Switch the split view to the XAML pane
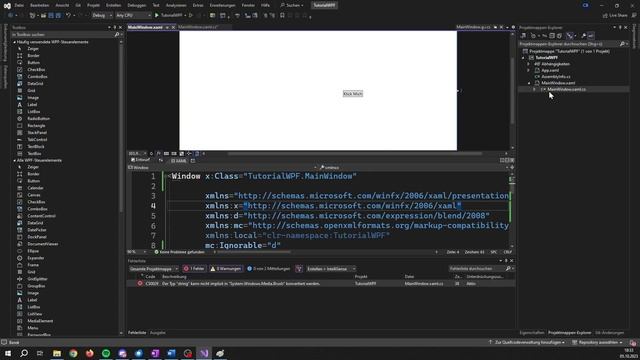The height and width of the screenshot is (360, 640). tap(179, 161)
